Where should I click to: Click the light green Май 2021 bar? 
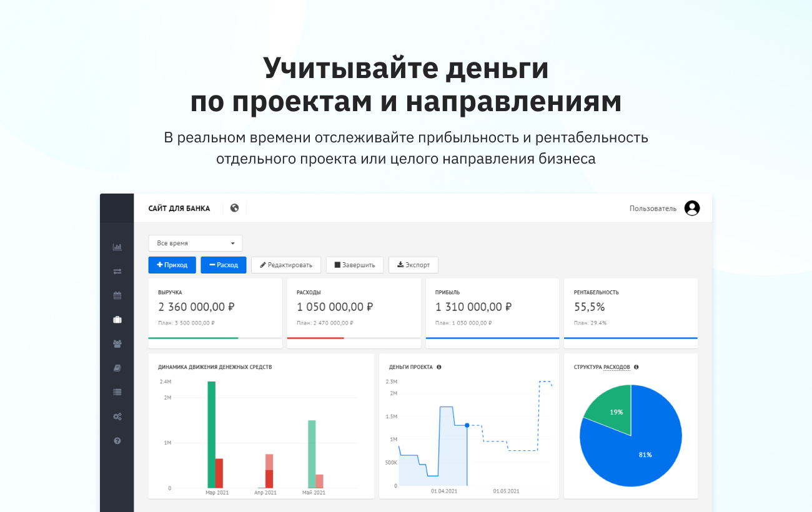point(312,454)
